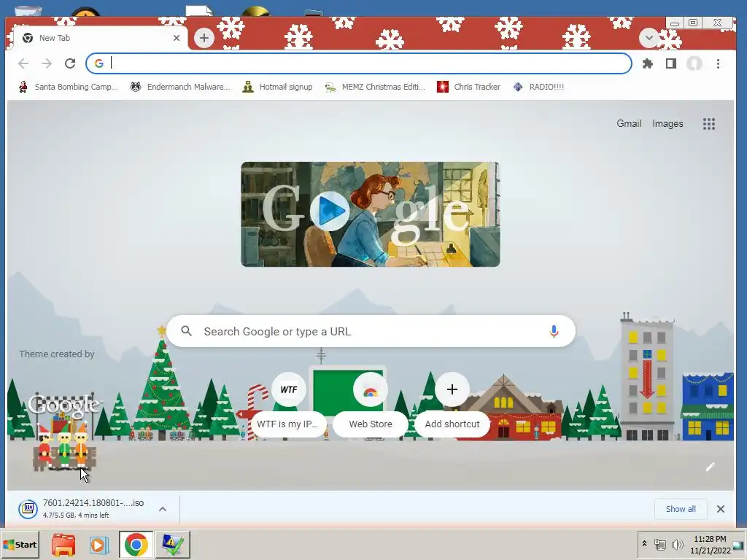
Task: Close the New Tab tab
Action: pos(177,38)
